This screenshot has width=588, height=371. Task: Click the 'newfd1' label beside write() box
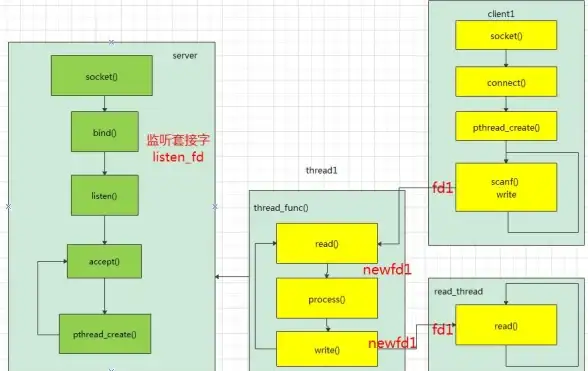pos(392,343)
